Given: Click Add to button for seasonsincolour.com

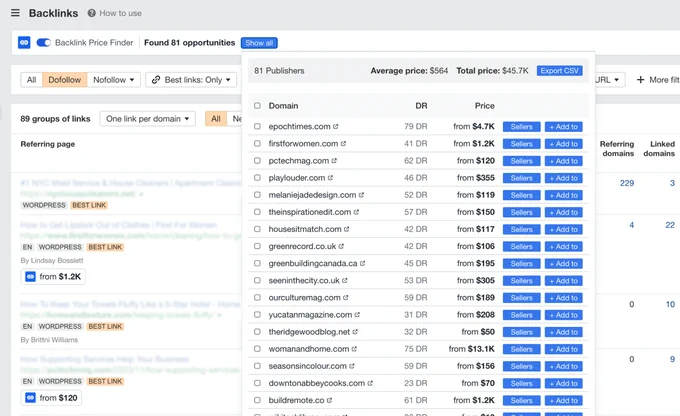Looking at the screenshot, I should click(x=563, y=367).
